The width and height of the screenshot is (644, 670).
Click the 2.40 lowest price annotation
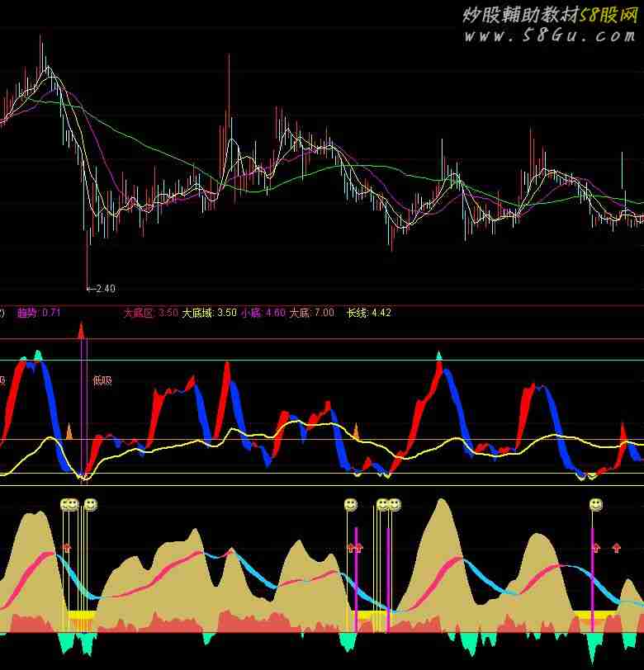point(102,289)
